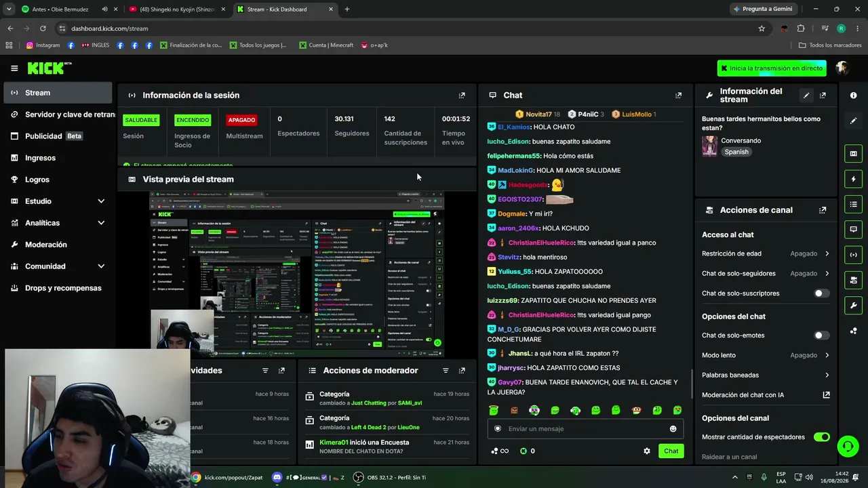This screenshot has height=488, width=868.
Task: Open kick.com/popout Chrome window in taskbar
Action: pos(227,477)
